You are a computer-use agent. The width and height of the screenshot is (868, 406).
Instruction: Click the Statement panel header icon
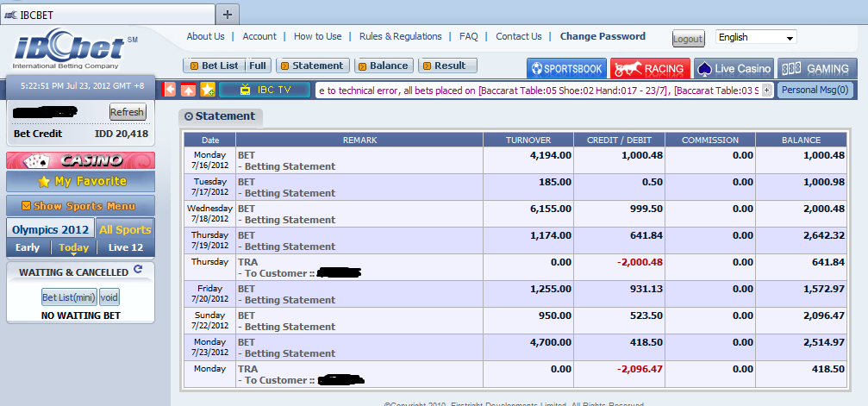pos(189,116)
